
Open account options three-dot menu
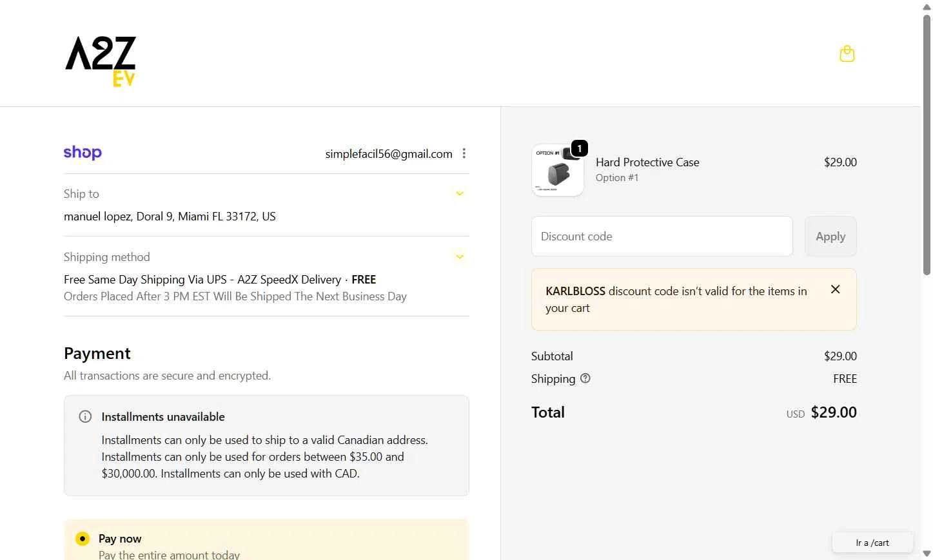pyautogui.click(x=464, y=153)
